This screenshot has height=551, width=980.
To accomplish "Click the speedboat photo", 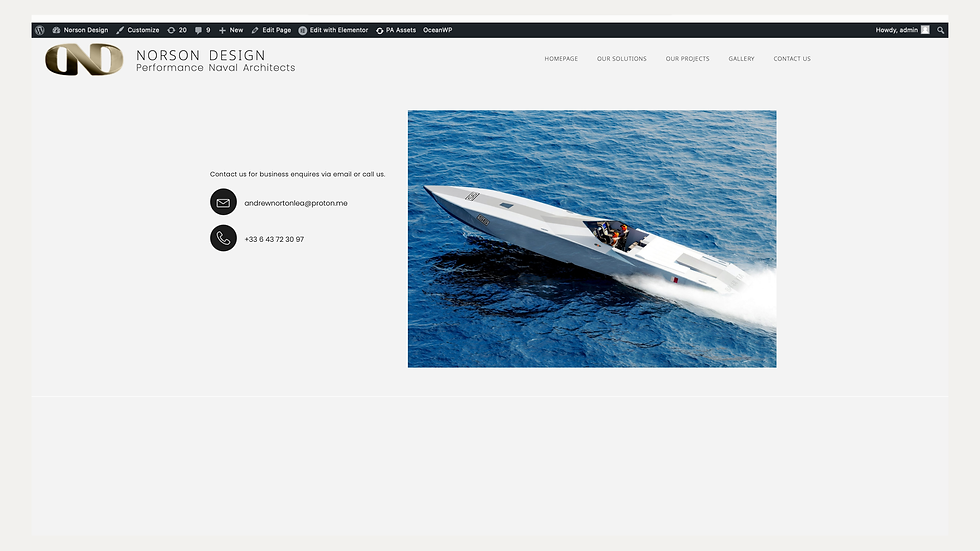I will coord(592,239).
